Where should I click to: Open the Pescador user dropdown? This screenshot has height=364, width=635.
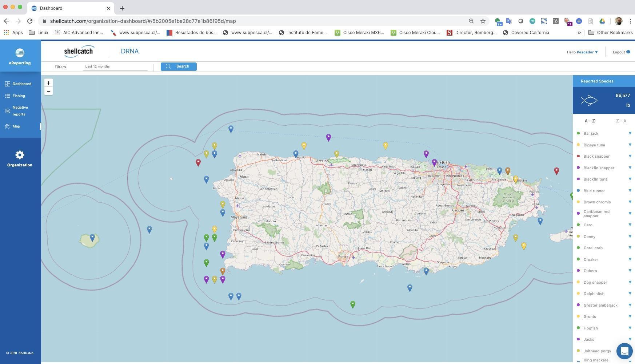point(587,52)
